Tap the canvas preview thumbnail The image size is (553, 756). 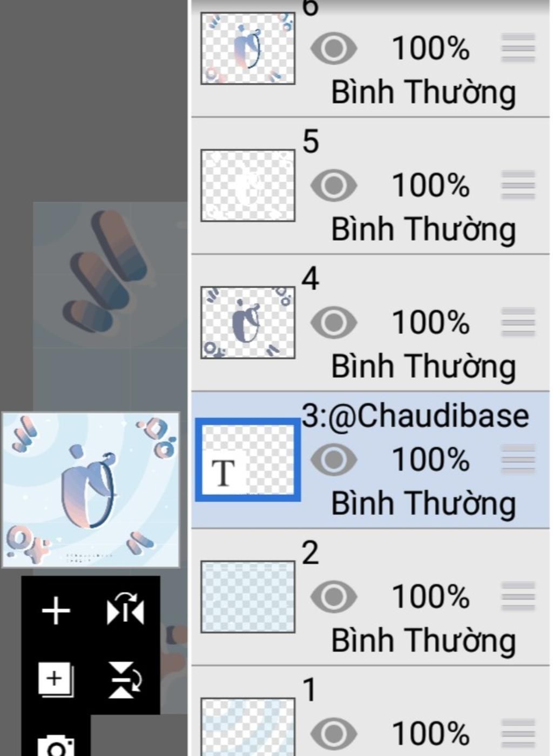tap(91, 490)
